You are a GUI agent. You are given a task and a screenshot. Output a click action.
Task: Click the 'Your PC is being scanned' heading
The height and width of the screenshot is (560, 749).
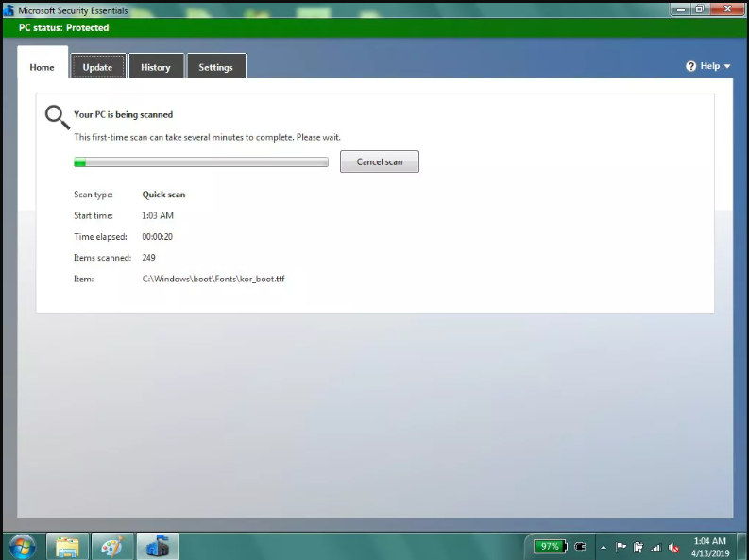point(123,114)
